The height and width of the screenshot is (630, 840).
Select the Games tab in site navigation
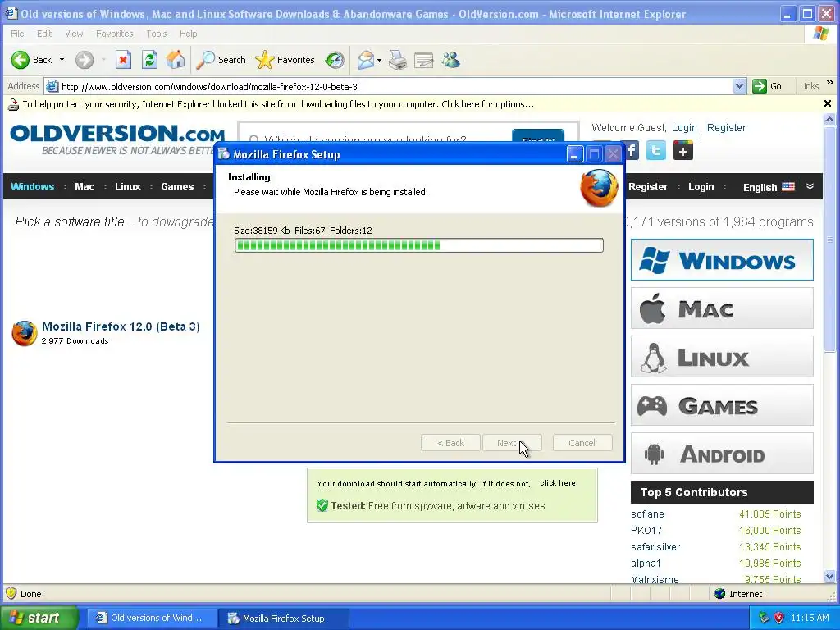tap(177, 187)
